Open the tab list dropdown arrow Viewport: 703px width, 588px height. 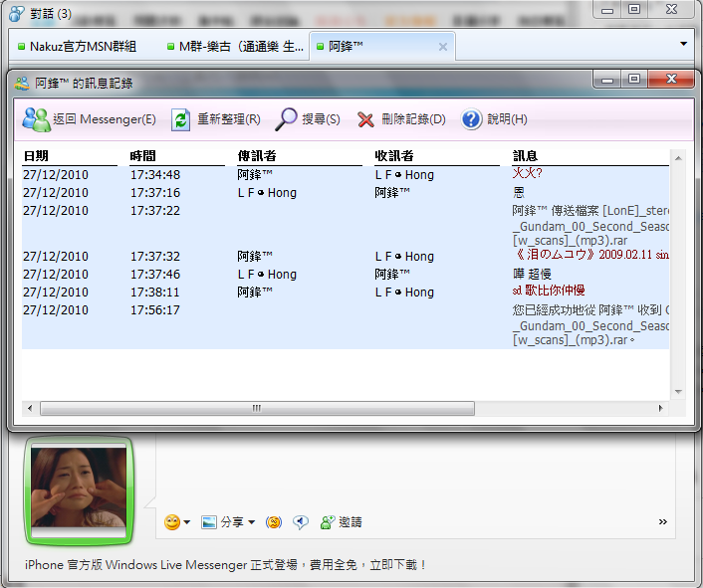pyautogui.click(x=683, y=44)
